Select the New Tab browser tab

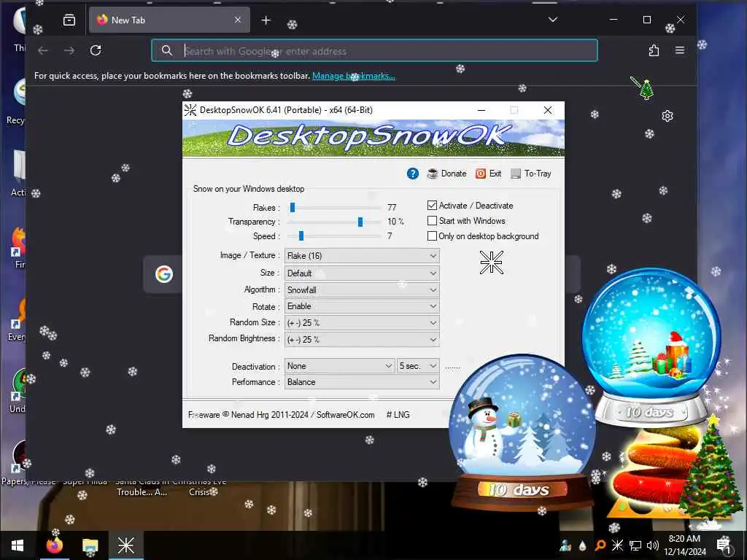(x=169, y=20)
